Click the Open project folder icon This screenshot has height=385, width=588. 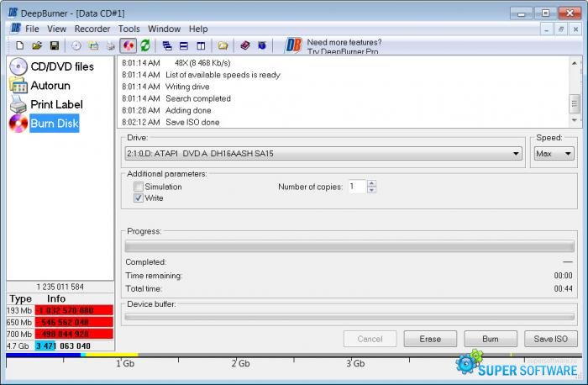click(37, 45)
